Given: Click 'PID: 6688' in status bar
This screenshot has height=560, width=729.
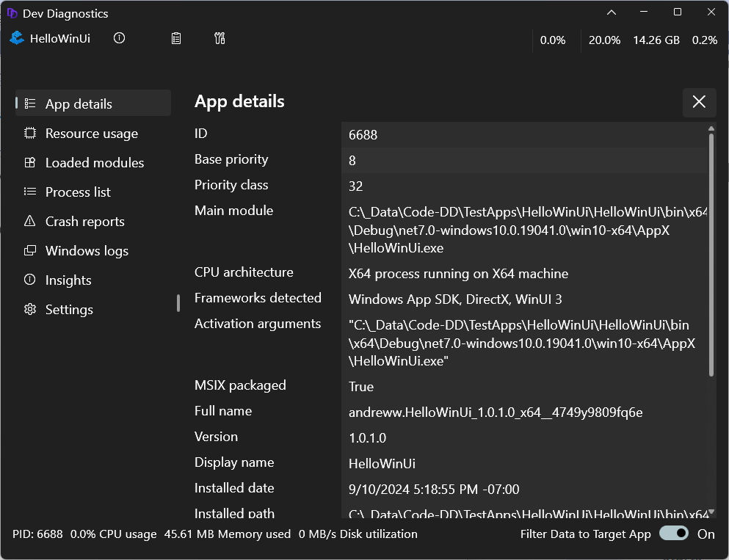Looking at the screenshot, I should click(x=37, y=534).
